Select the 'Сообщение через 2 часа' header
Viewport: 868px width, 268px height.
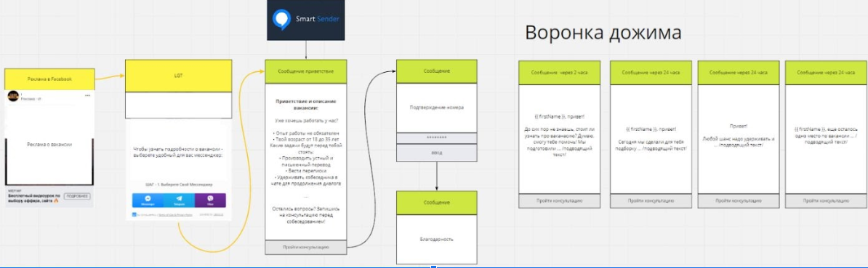tap(559, 72)
